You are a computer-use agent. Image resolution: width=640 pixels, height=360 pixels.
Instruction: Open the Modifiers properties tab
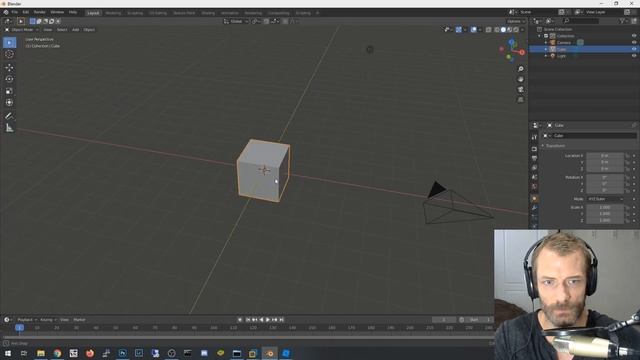[x=534, y=208]
